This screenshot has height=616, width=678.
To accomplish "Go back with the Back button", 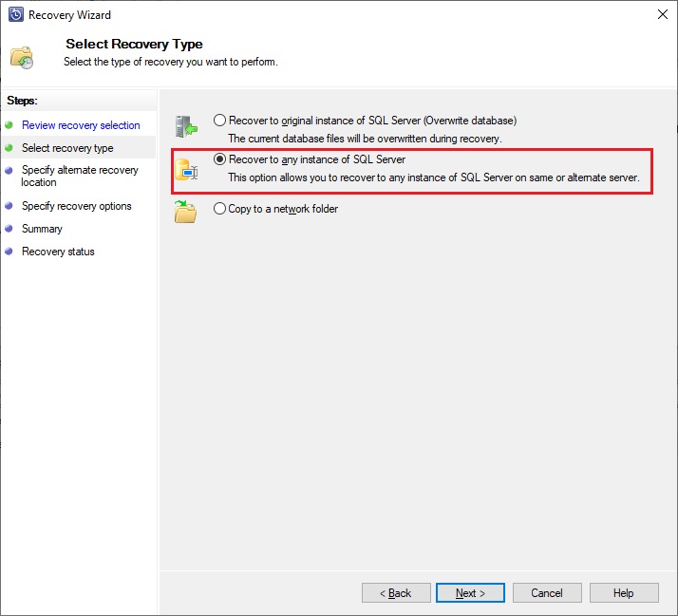I will 396,592.
